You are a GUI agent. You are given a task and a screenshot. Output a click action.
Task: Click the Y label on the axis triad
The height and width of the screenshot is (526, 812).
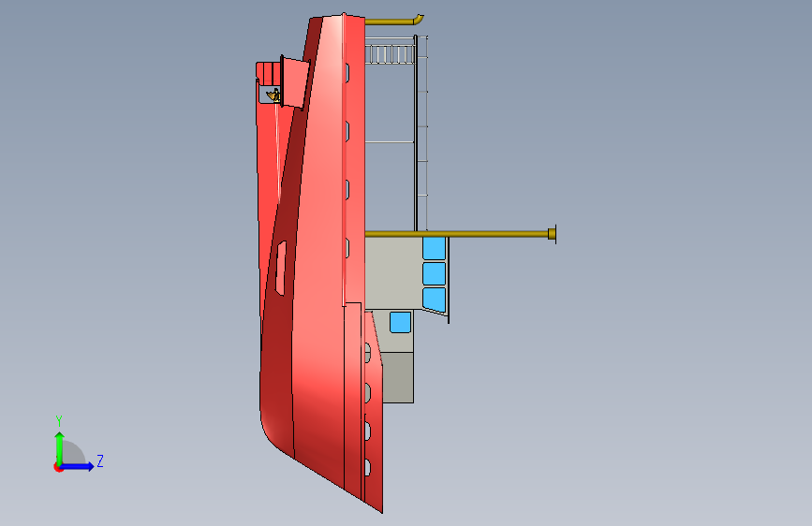(59, 421)
